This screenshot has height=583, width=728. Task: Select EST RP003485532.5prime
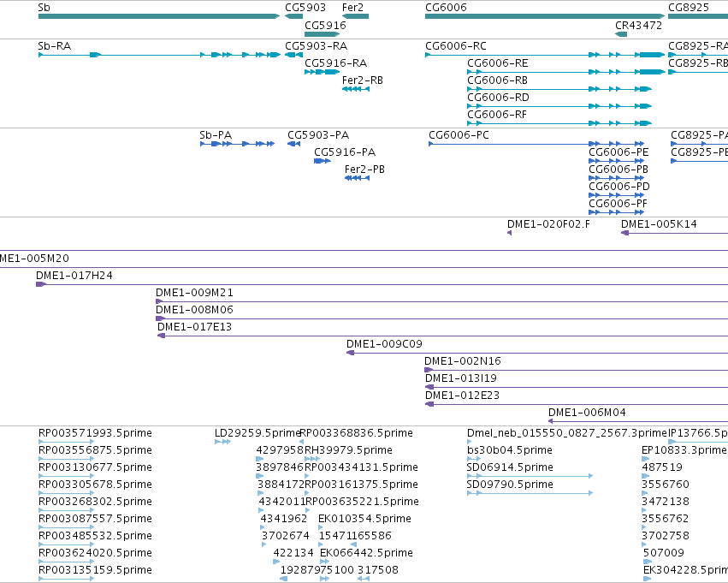point(95,537)
